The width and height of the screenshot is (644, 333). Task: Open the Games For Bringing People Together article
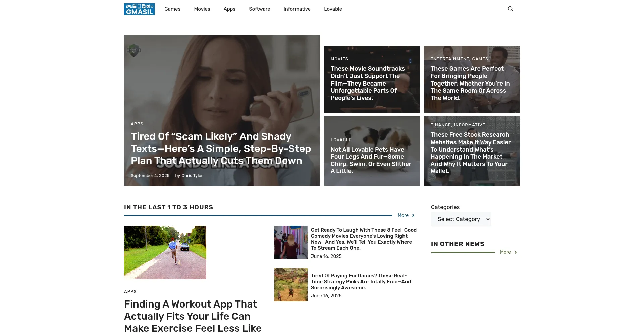(470, 83)
